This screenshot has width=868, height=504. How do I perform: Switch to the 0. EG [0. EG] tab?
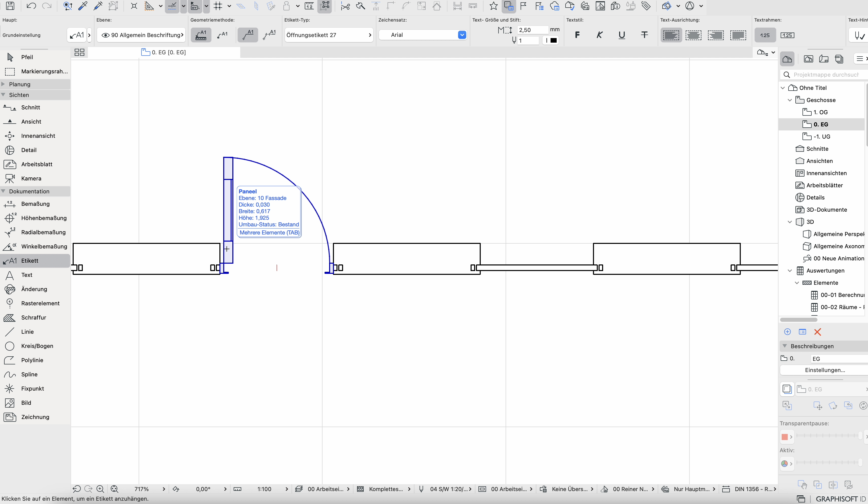pos(164,52)
